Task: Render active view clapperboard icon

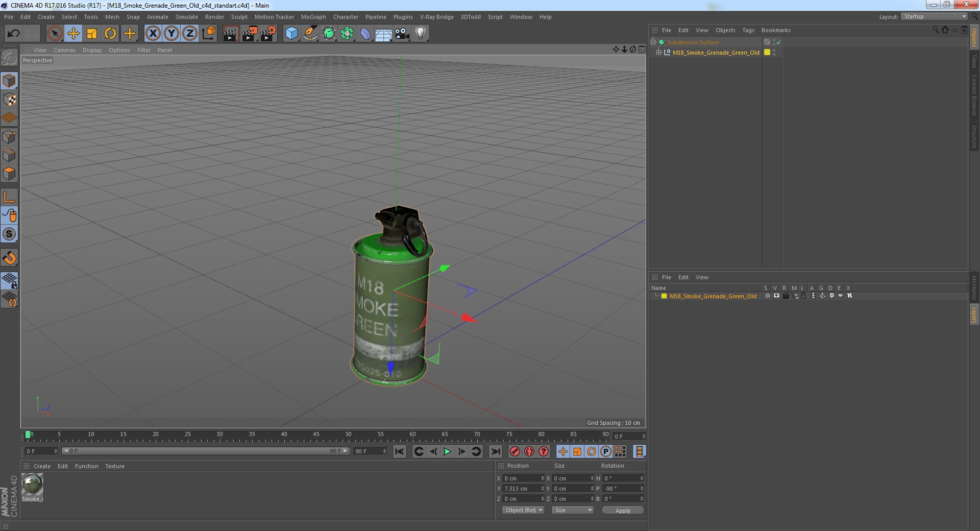Action: [x=231, y=34]
